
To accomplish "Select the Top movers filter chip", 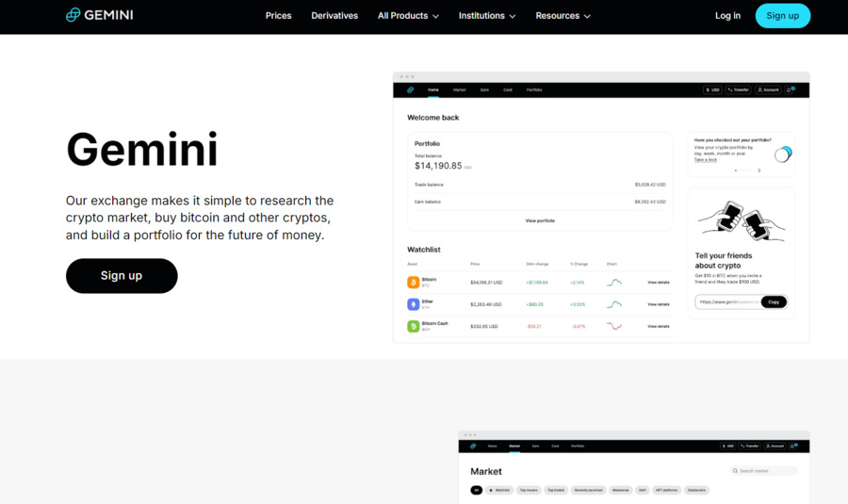I will (529, 491).
